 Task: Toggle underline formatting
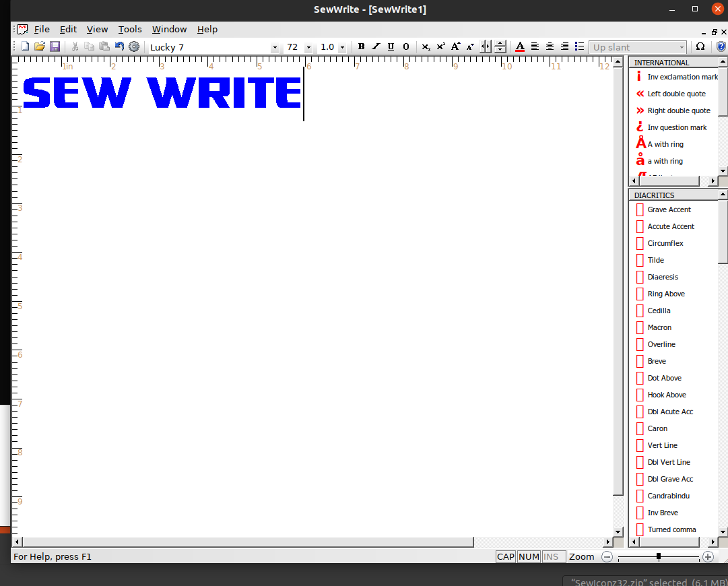[x=391, y=47]
